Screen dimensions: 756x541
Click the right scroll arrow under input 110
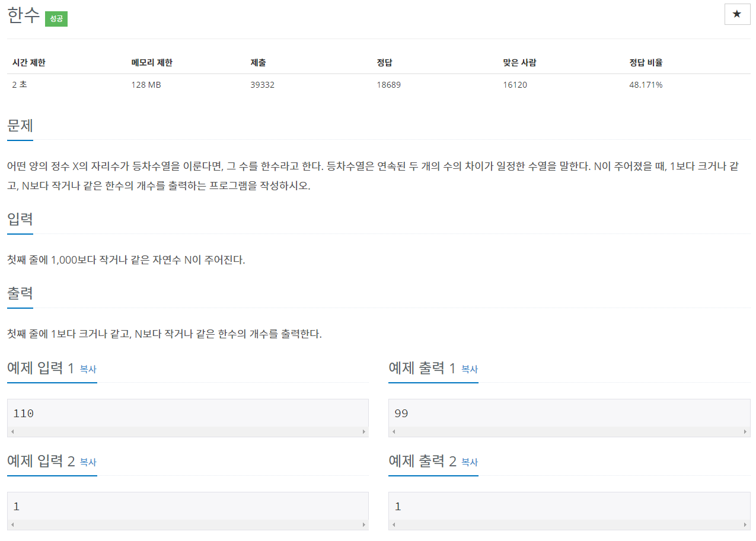(x=364, y=432)
